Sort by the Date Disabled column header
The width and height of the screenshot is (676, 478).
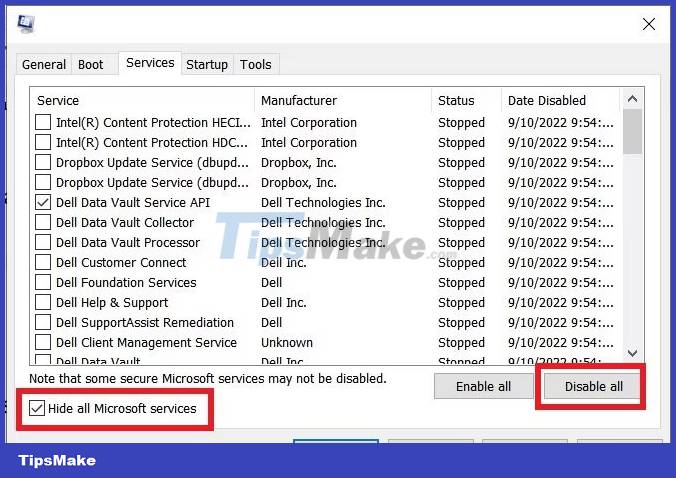(x=561, y=100)
